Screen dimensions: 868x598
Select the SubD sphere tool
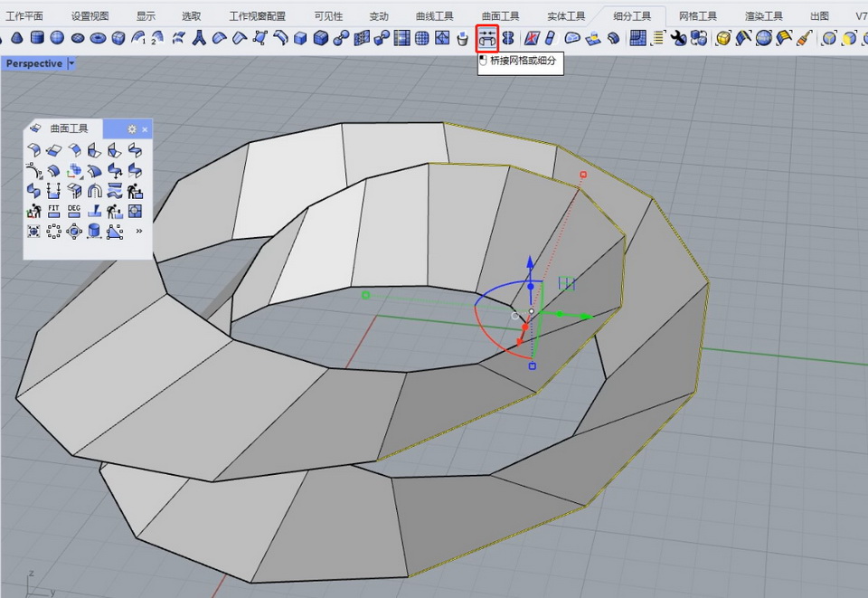[57, 38]
